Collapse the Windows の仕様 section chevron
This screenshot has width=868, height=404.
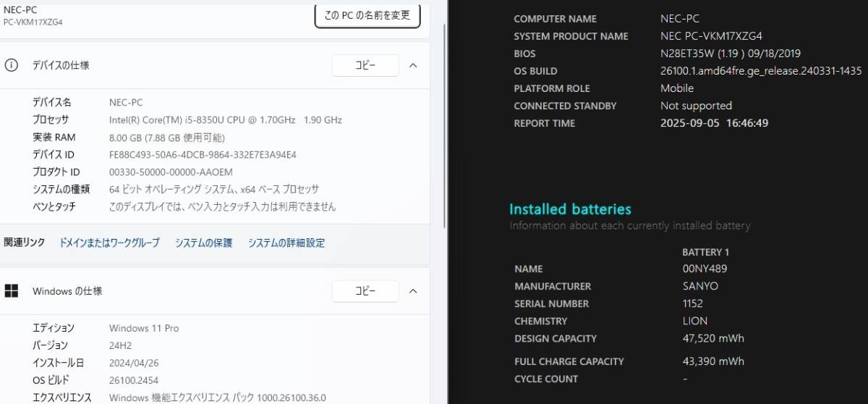(413, 291)
